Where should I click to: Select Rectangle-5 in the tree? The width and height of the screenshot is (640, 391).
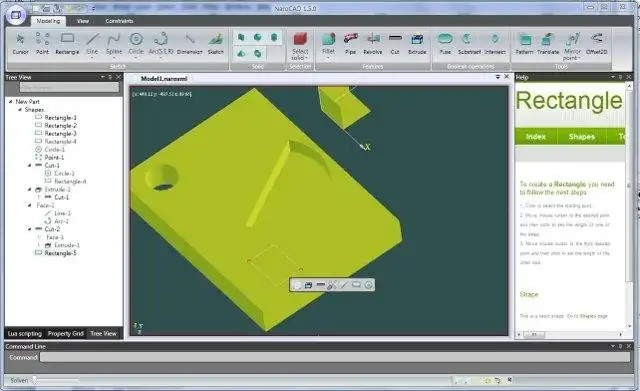[x=60, y=253]
